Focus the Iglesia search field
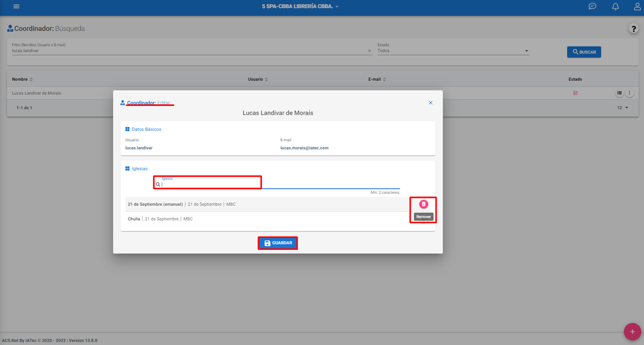The height and width of the screenshot is (345, 644). pos(278,184)
